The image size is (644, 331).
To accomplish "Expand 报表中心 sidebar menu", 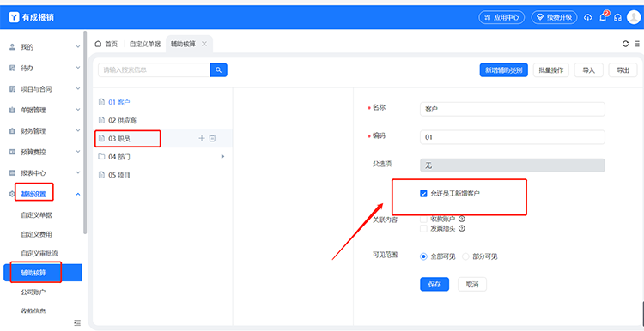I will pyautogui.click(x=44, y=172).
